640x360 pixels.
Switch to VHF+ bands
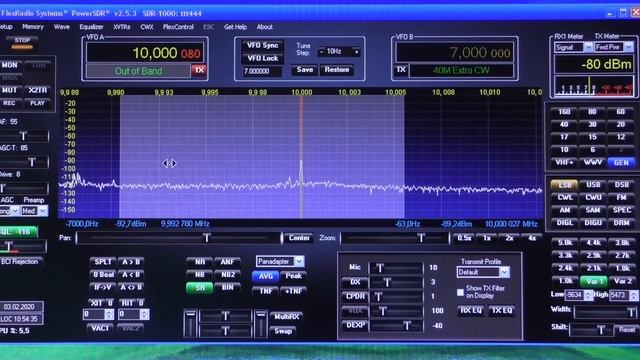point(564,162)
